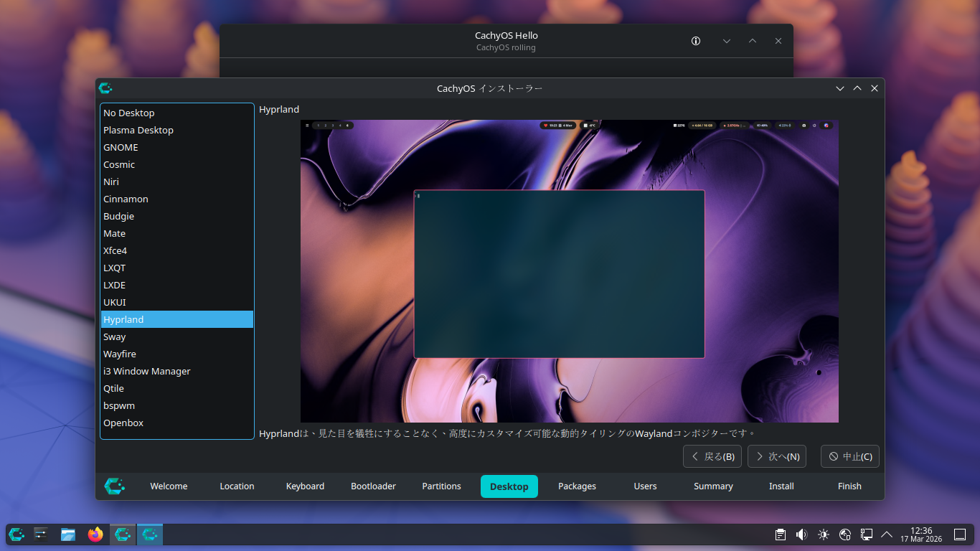Maximize the CachyOS installer window
The width and height of the screenshot is (980, 551).
point(857,88)
